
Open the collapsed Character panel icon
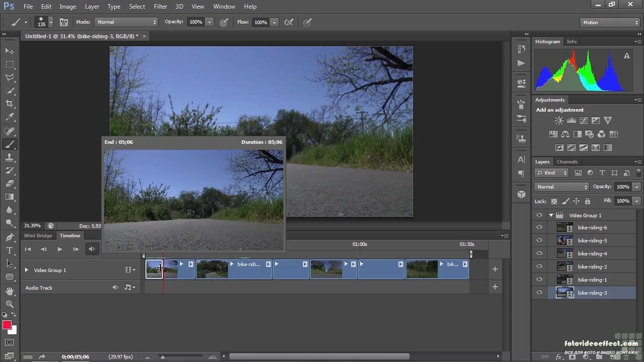coord(521,160)
